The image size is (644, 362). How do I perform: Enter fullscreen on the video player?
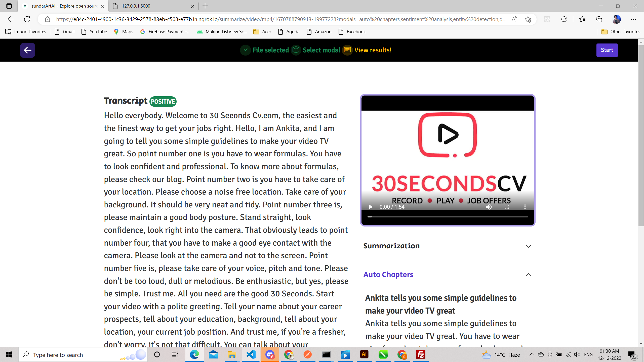507,207
